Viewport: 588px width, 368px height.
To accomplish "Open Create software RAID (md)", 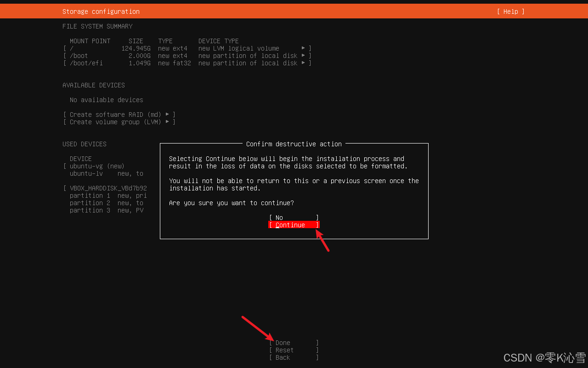I will pyautogui.click(x=119, y=115).
